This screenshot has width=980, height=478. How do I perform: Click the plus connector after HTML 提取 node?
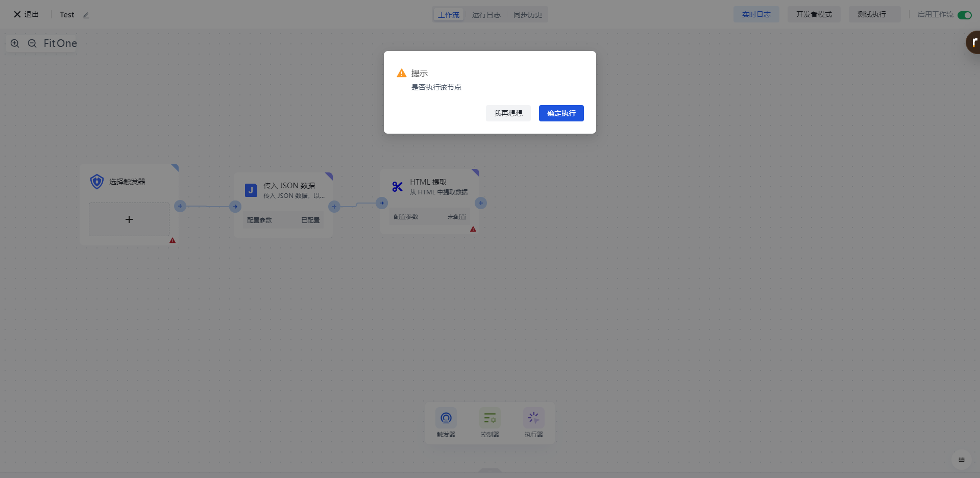[x=481, y=203]
